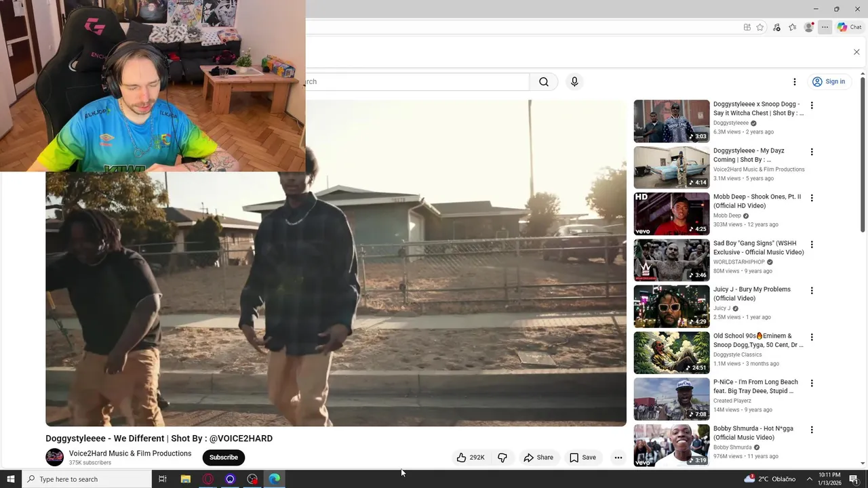Share the video
Screen dimensions: 868x488
click(538, 457)
